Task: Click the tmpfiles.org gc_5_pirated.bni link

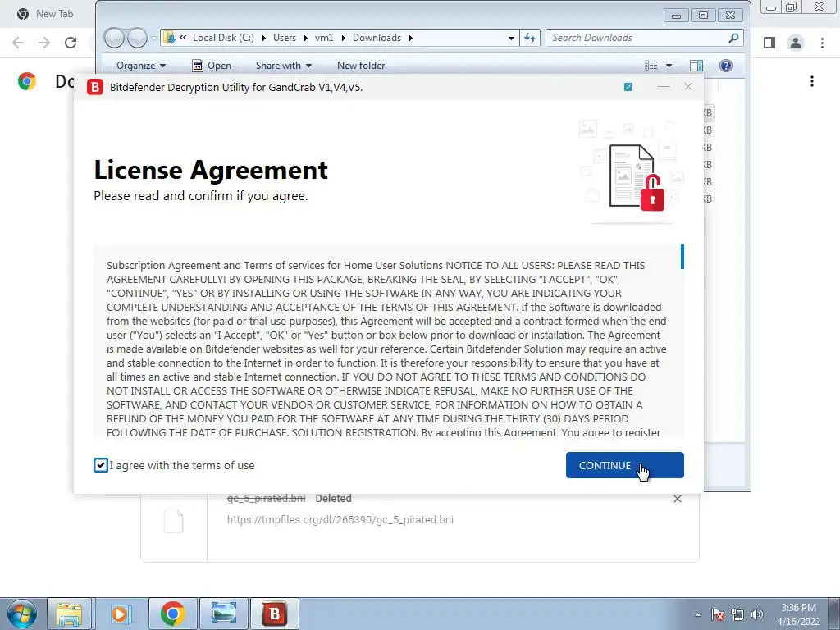Action: pyautogui.click(x=340, y=519)
